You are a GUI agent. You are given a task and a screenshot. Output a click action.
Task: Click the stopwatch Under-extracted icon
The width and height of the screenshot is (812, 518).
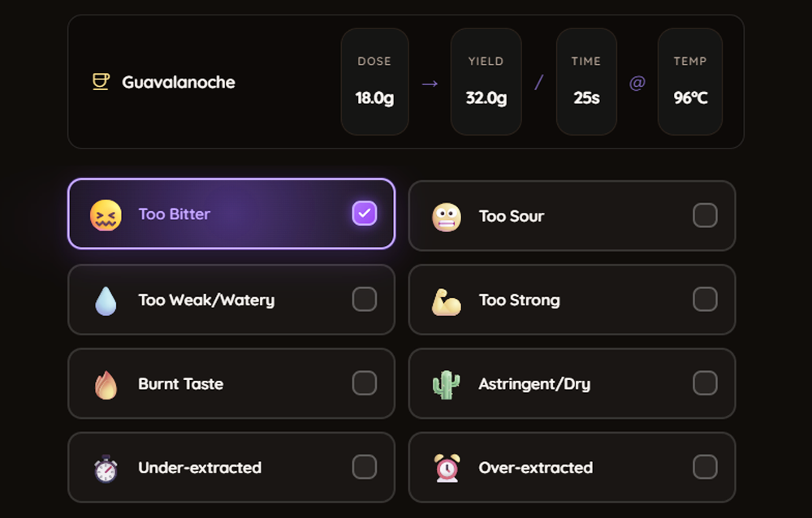click(106, 468)
